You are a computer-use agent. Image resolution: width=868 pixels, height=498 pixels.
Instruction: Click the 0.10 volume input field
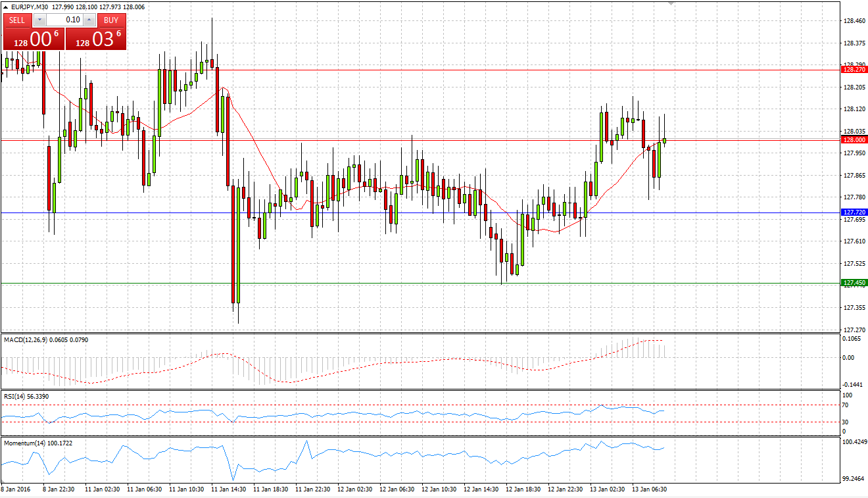click(x=64, y=20)
